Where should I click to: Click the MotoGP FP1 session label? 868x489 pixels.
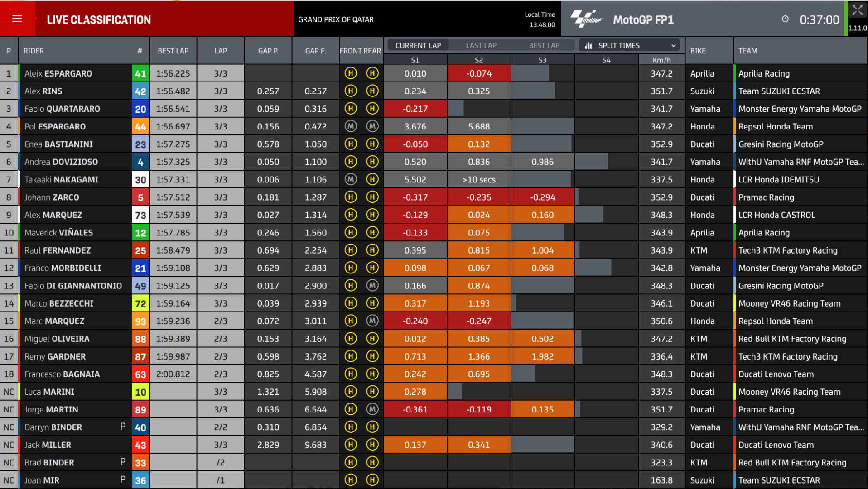[643, 19]
